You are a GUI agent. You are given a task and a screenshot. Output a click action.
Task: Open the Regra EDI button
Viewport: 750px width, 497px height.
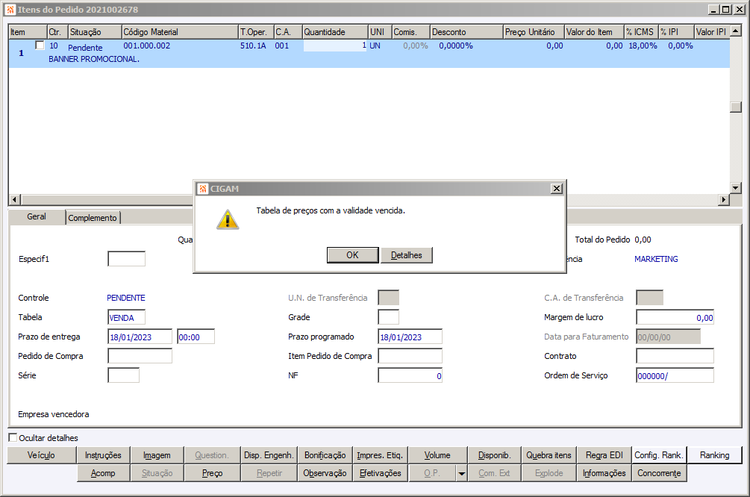coord(604,455)
